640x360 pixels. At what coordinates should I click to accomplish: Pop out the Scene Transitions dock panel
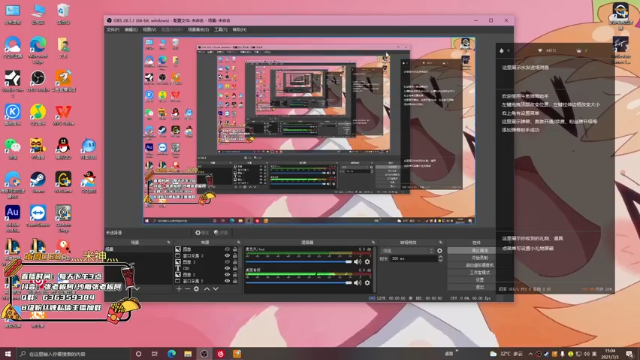[440, 242]
